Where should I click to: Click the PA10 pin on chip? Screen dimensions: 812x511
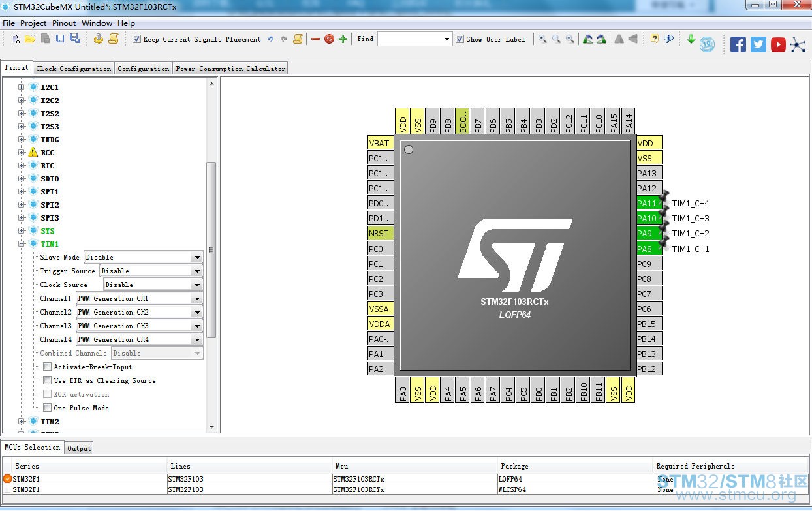[649, 218]
